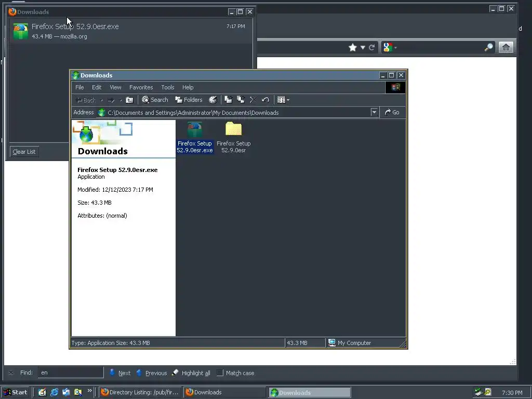This screenshot has height=399, width=532.
Task: Click first quick launch icon next to Start
Action: pyautogui.click(x=42, y=392)
